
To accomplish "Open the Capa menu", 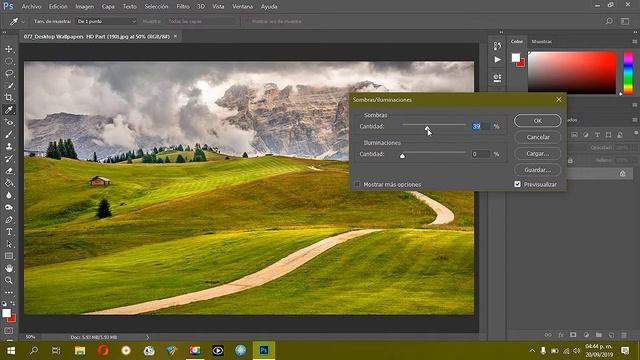I will [108, 7].
